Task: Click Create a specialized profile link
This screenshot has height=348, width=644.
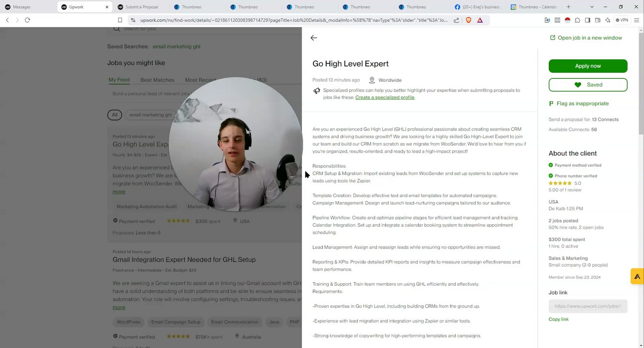Action: (x=385, y=97)
